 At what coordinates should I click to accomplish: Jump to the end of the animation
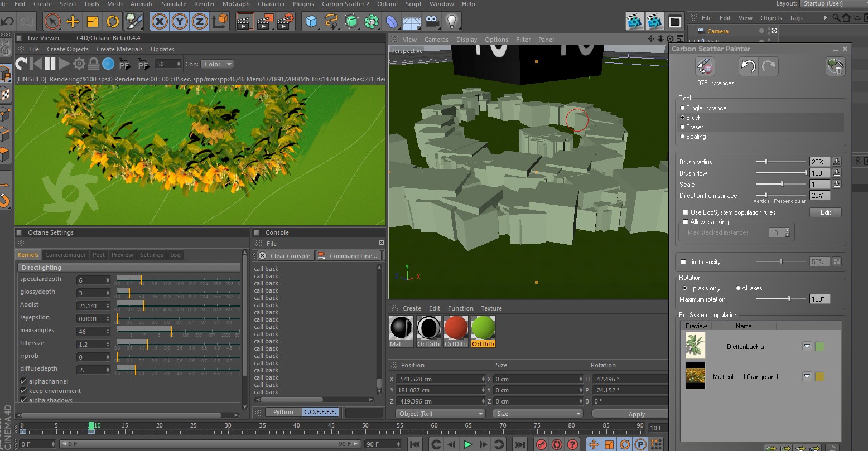click(519, 444)
